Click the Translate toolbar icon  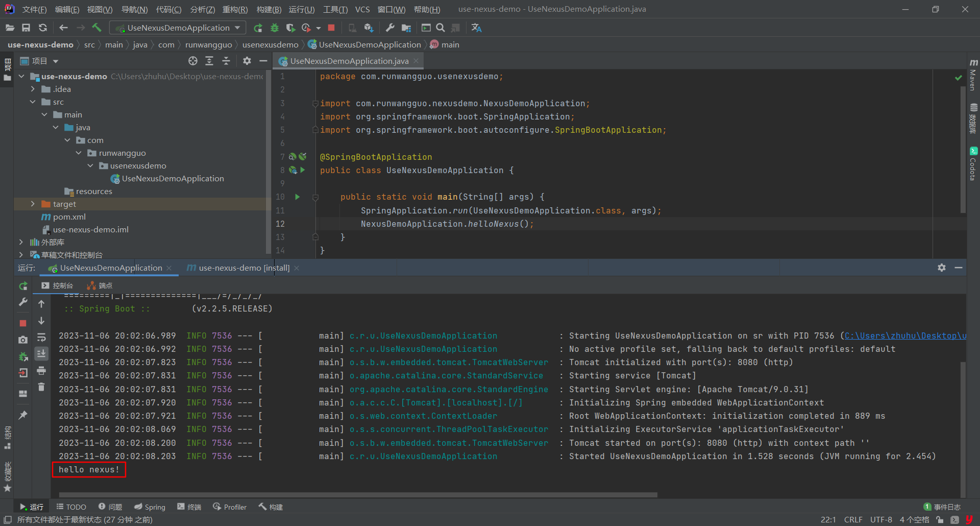click(x=476, y=28)
